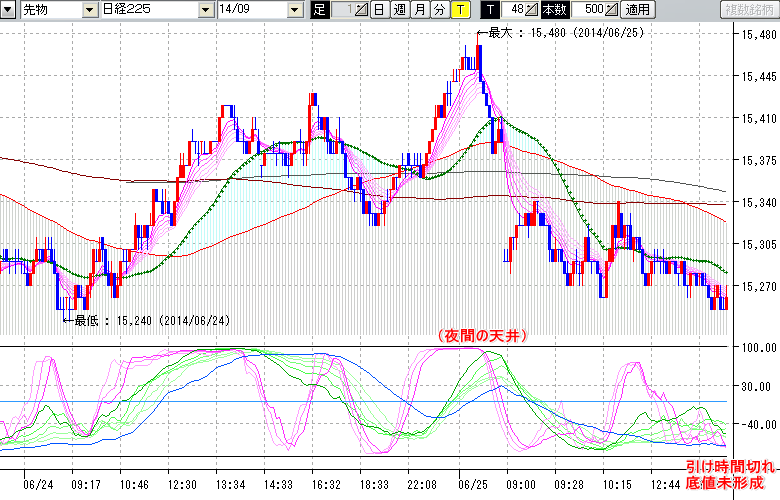Screen dimensions: 780x500
Task: Select the red 夜間の天井 annotation text
Action: coord(482,335)
